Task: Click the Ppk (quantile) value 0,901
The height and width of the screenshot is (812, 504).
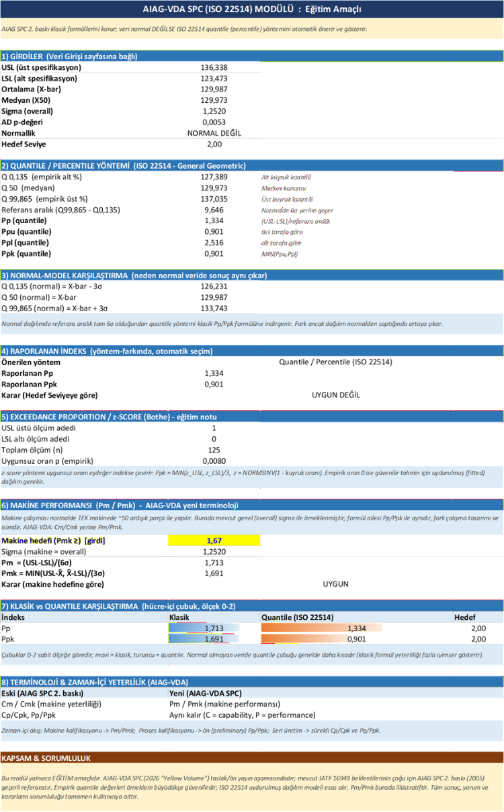Action: click(x=214, y=253)
